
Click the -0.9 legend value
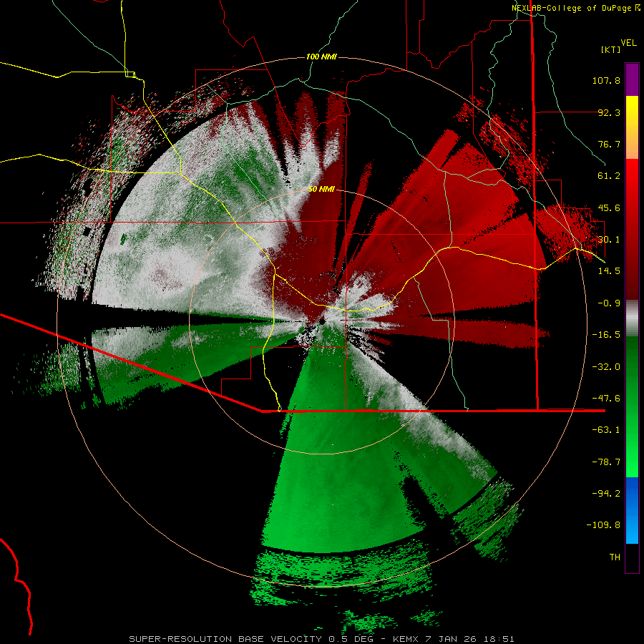tap(609, 303)
